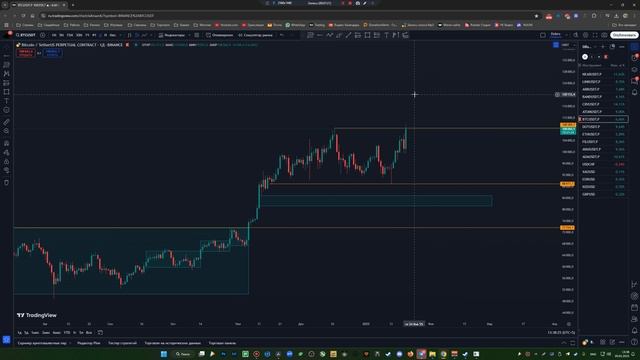Viewport: 640px width, 360px height.
Task: Pick the text tool in the favorites toolbar
Action: click(386, 35)
